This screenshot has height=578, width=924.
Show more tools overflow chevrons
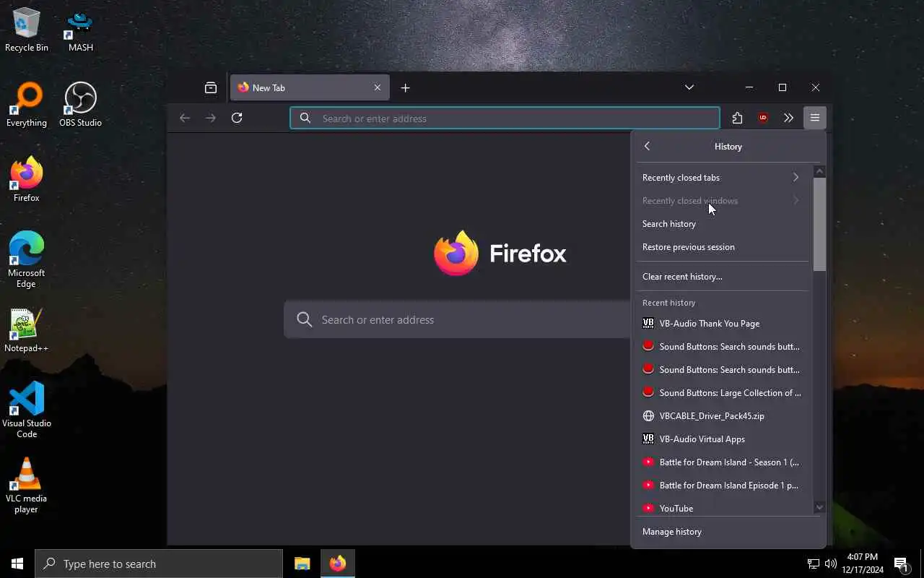(788, 118)
